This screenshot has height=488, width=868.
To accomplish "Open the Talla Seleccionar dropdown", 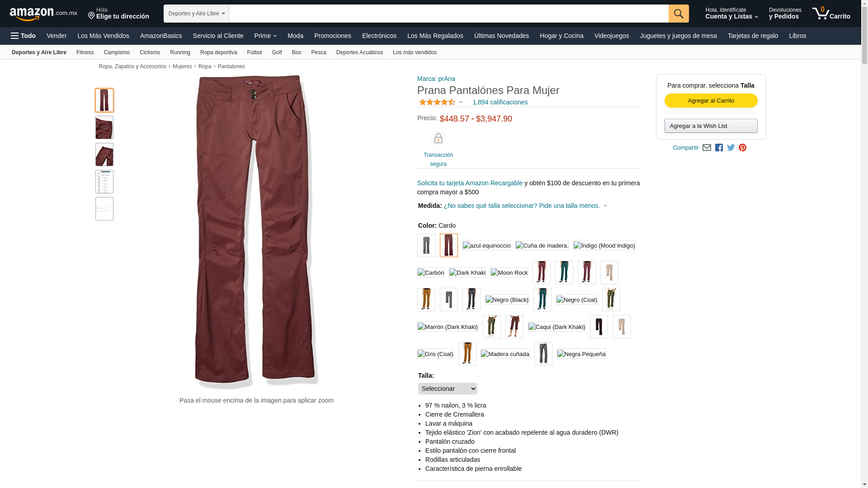I will click(448, 389).
